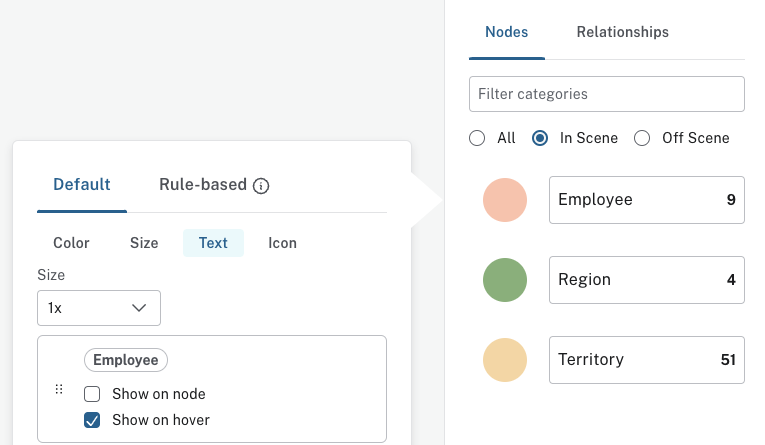Choose the In Scene radio button
The width and height of the screenshot is (765, 445).
click(x=540, y=138)
